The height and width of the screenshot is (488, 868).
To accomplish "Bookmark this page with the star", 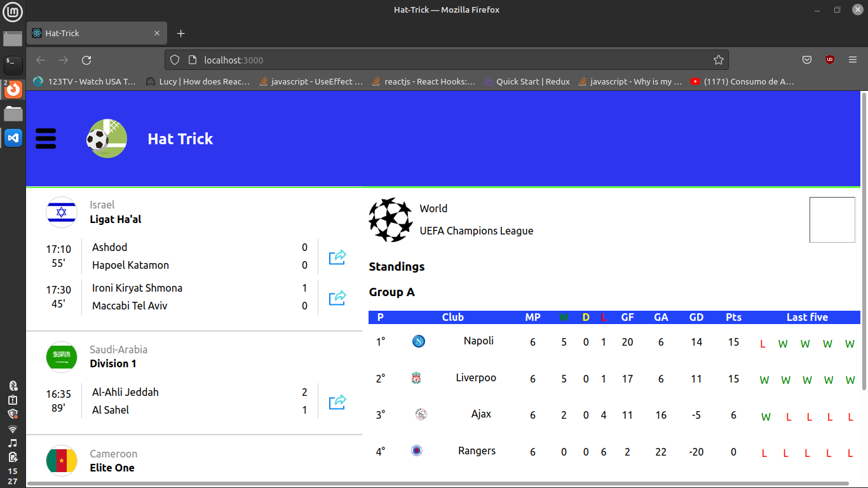I will coord(719,60).
